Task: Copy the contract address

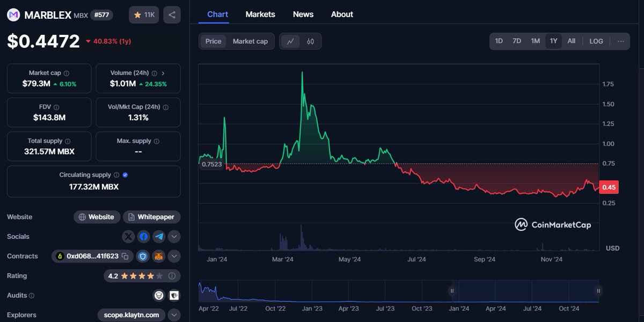Action: pos(125,256)
